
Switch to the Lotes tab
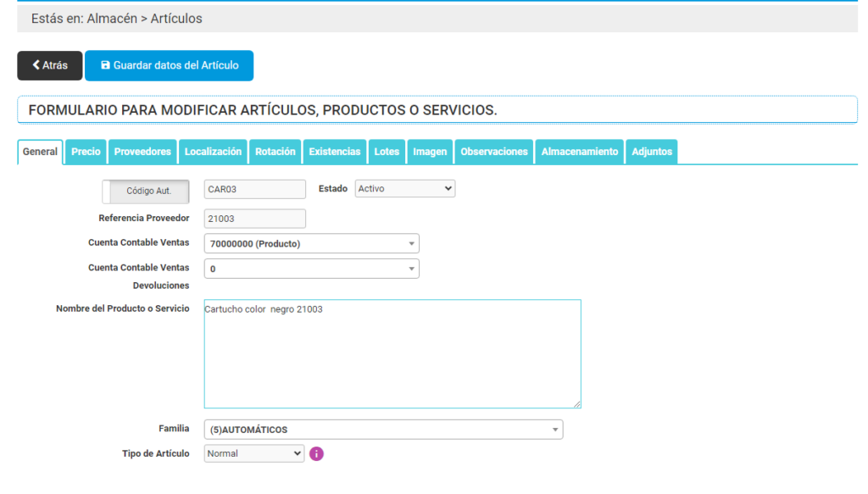[x=387, y=152]
